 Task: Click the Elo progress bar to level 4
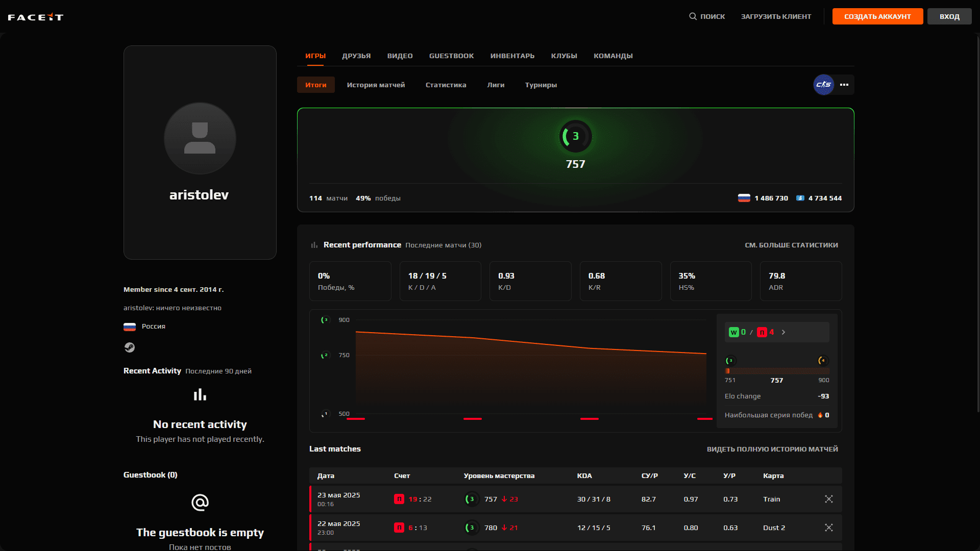[x=776, y=371]
